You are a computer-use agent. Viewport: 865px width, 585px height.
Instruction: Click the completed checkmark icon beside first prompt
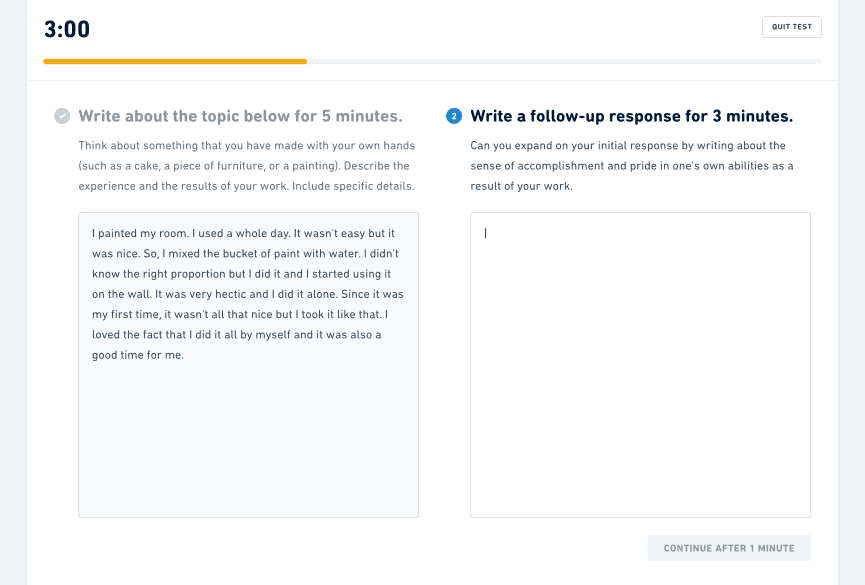pos(62,116)
